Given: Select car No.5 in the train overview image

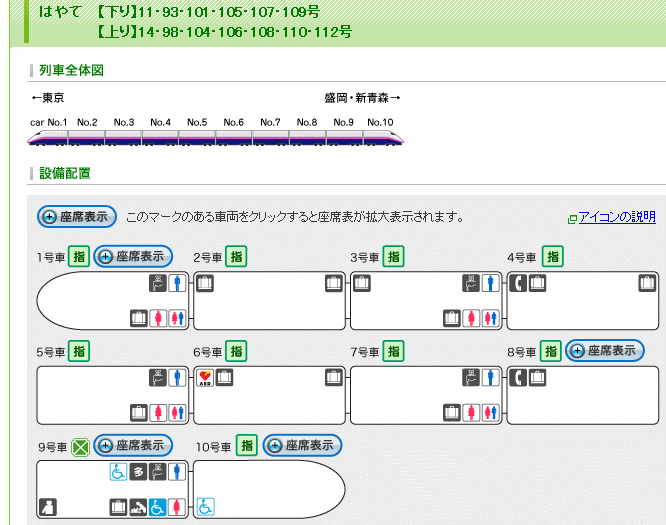Looking at the screenshot, I should 197,138.
